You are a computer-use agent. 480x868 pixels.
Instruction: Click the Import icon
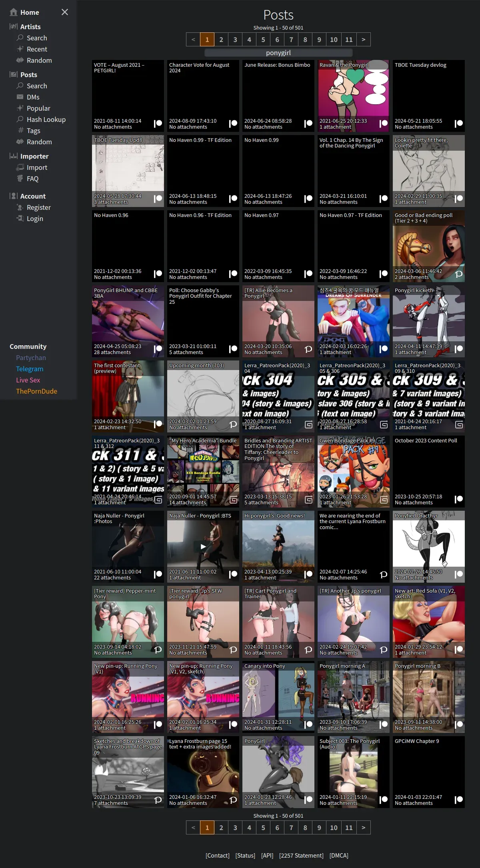tap(20, 167)
